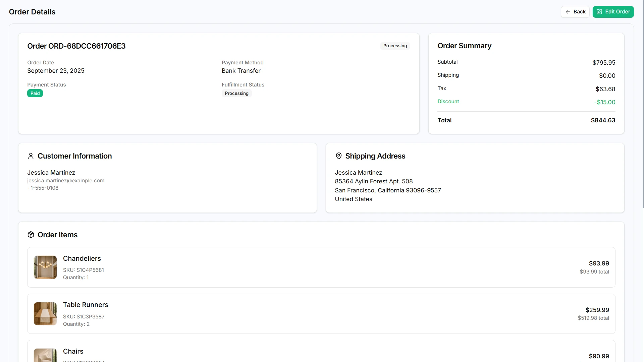Click the person icon beside Customer Information

click(x=31, y=156)
